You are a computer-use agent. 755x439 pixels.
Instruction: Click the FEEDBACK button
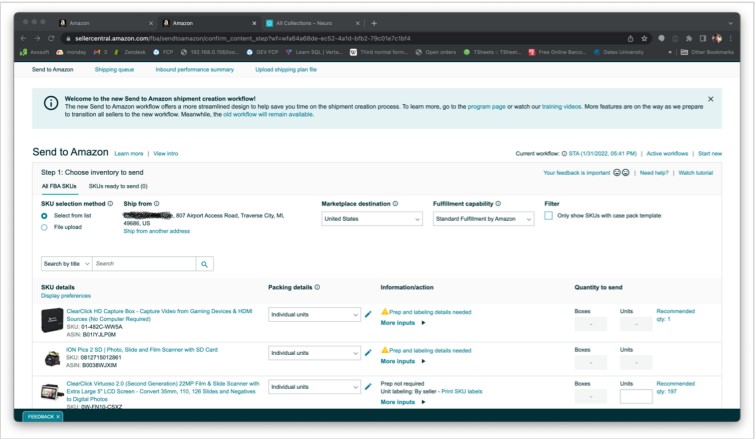pos(43,416)
